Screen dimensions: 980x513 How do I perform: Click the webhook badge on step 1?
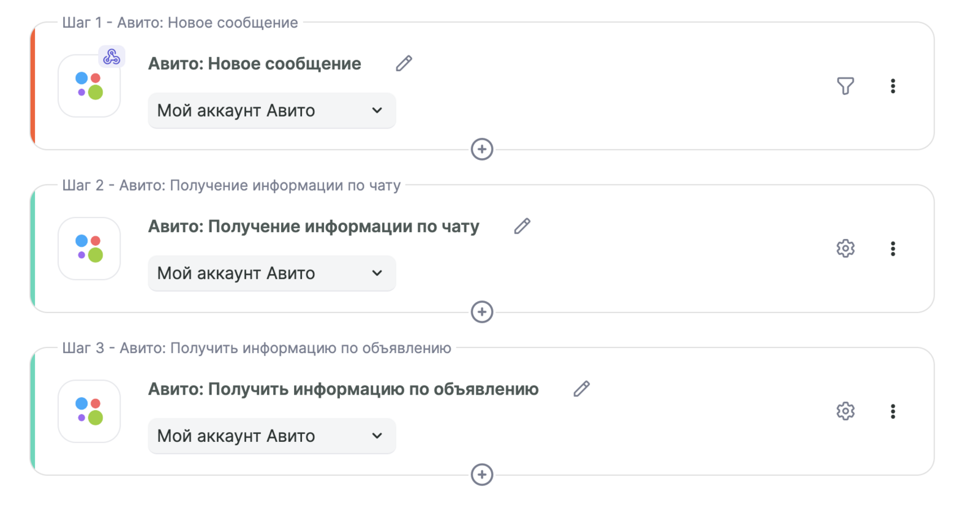[x=111, y=57]
